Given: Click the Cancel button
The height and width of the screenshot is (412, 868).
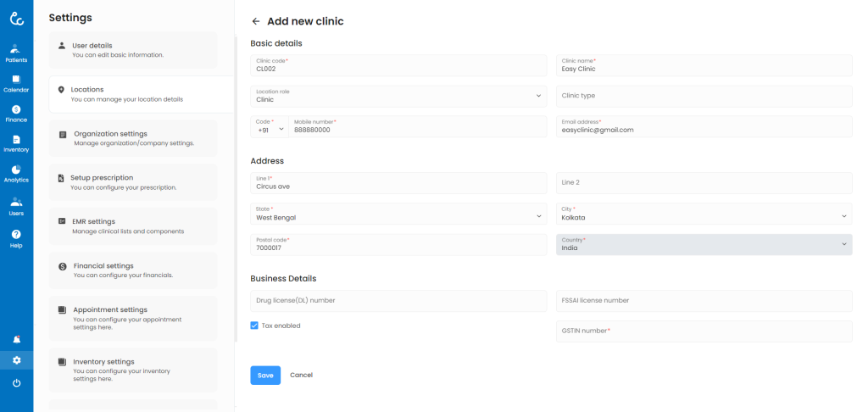Looking at the screenshot, I should pyautogui.click(x=301, y=375).
